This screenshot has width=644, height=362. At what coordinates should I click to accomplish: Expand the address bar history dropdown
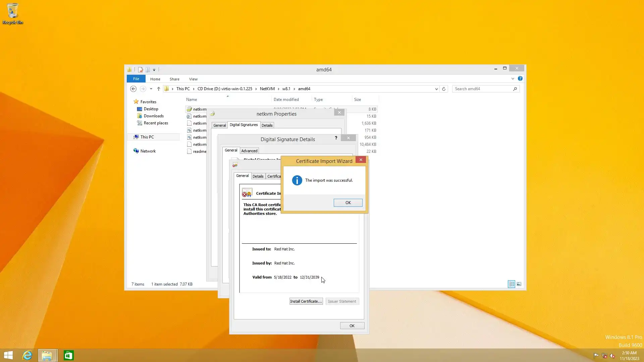click(x=436, y=89)
